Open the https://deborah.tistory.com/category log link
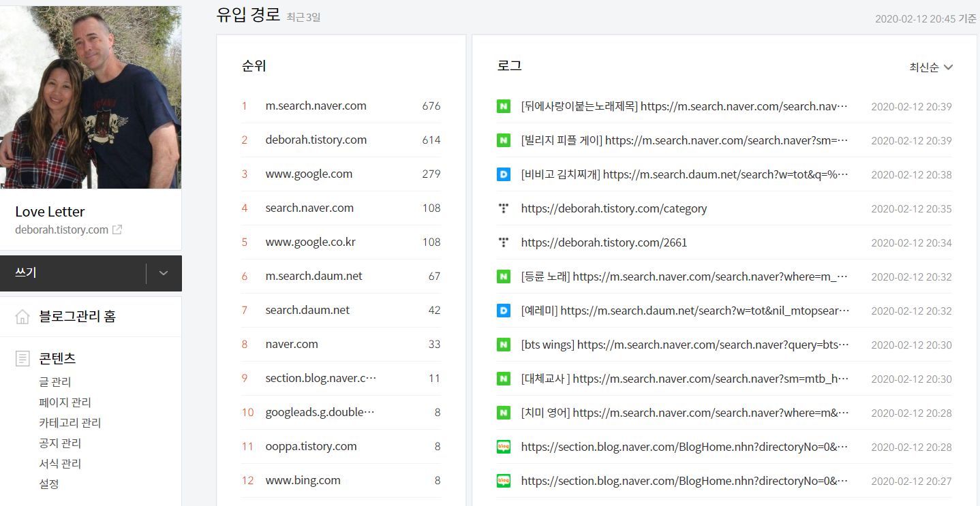 coord(614,208)
